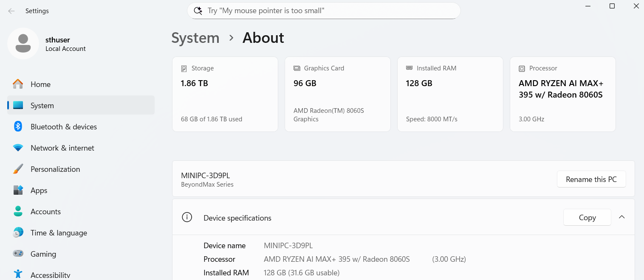644x280 pixels.
Task: Open the Graphics Card 96 GB card
Action: coord(338,94)
